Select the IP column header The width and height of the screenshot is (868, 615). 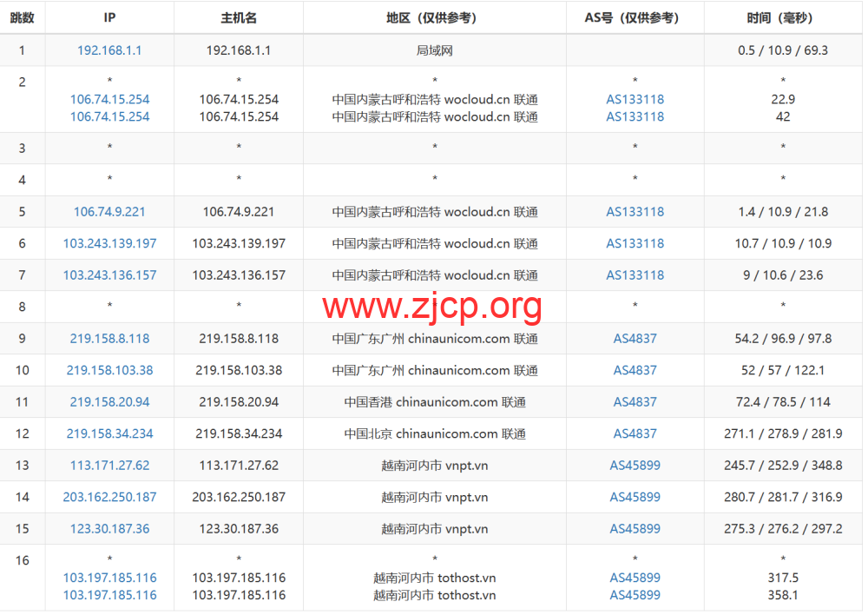[109, 17]
